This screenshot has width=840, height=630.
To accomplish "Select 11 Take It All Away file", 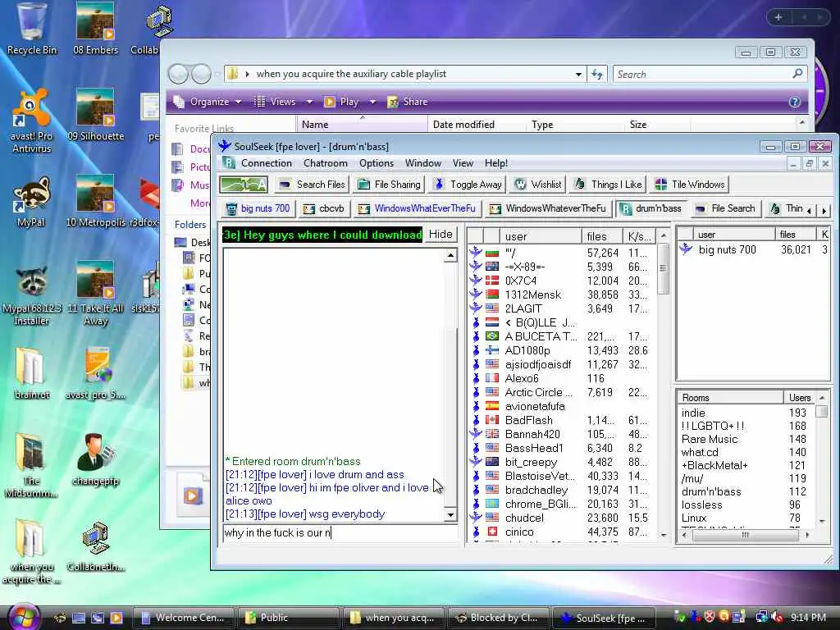I will [95, 294].
